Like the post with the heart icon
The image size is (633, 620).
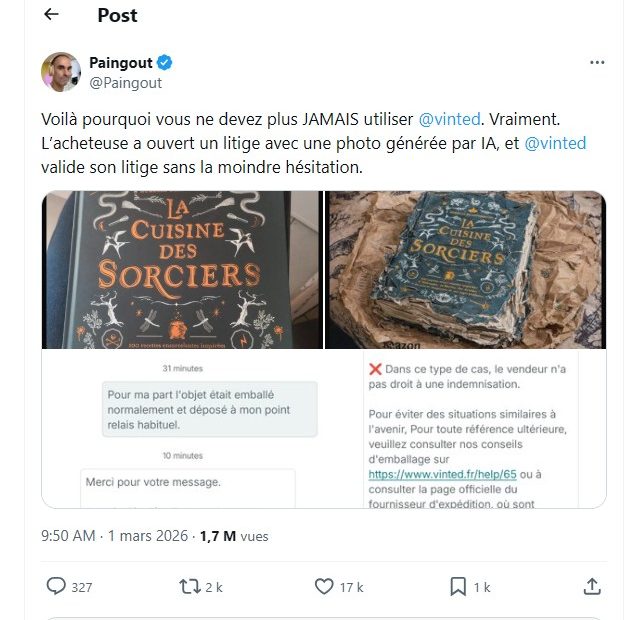(324, 586)
